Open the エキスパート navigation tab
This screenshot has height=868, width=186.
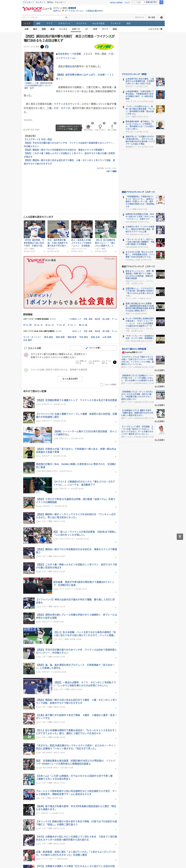pos(64,24)
